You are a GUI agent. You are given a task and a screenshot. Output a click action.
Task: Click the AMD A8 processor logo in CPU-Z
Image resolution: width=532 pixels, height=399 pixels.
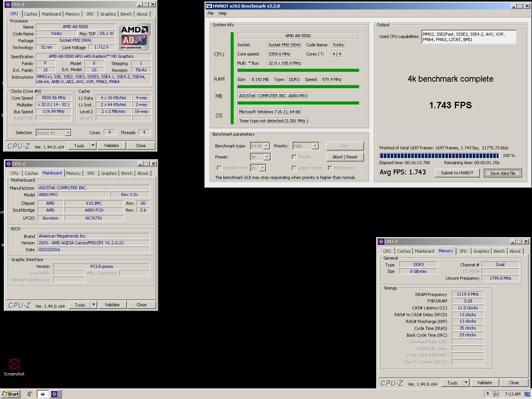tap(135, 37)
